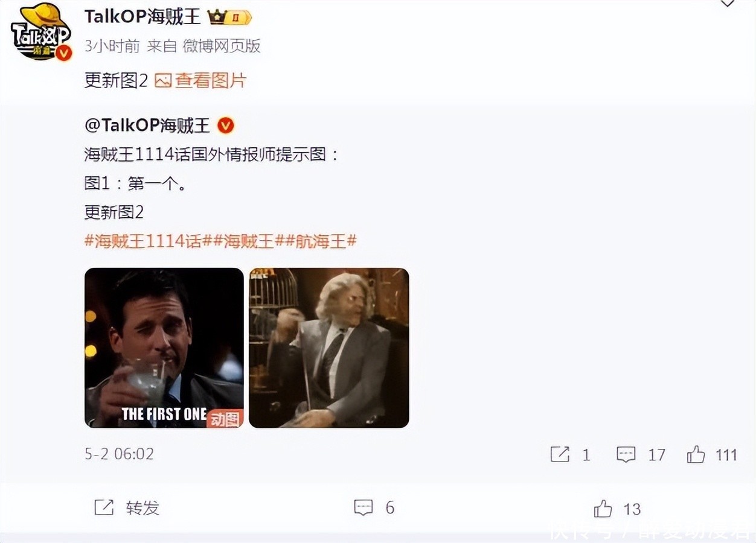Click the comment icon showing 17
This screenshot has width=756, height=543.
click(626, 455)
